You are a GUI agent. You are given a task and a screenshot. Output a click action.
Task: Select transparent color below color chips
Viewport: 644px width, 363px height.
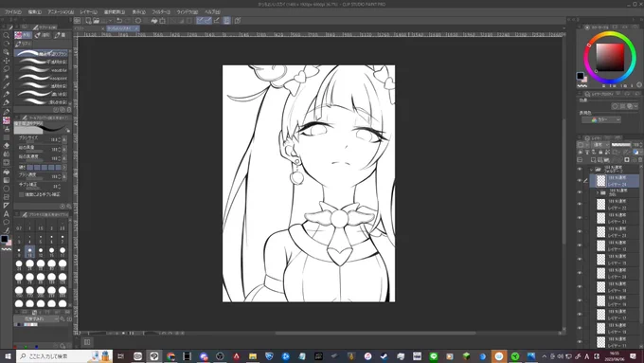point(7,249)
